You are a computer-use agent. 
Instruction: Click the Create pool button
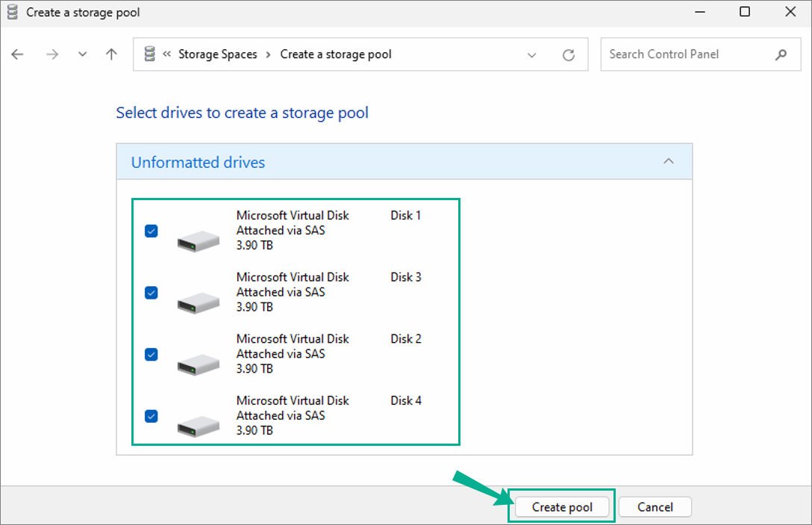point(562,507)
